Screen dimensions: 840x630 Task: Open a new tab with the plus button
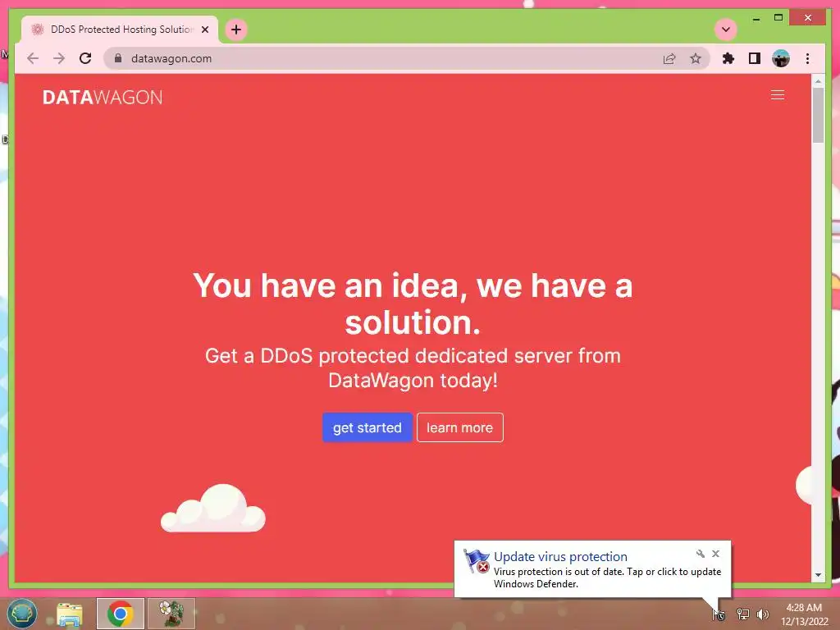236,30
